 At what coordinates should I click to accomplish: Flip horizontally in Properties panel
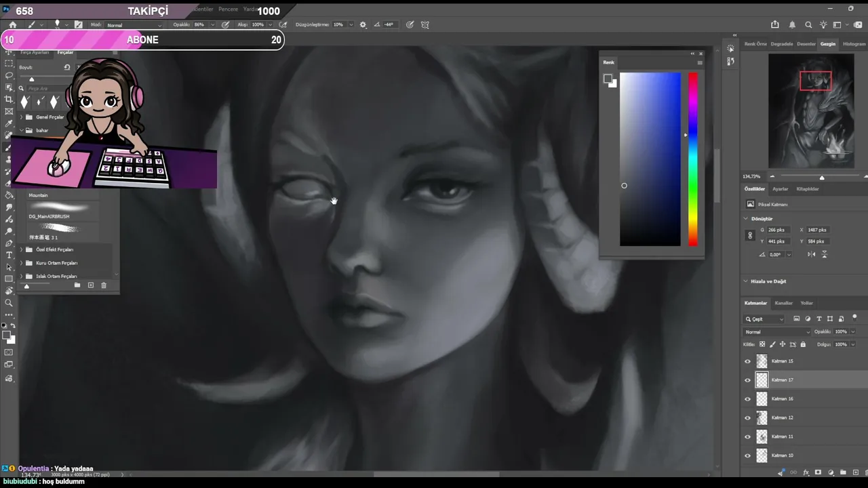[812, 254]
